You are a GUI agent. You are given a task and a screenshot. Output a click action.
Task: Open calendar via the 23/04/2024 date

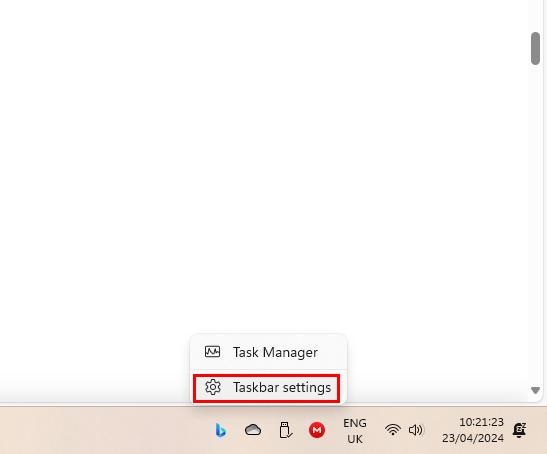click(473, 438)
